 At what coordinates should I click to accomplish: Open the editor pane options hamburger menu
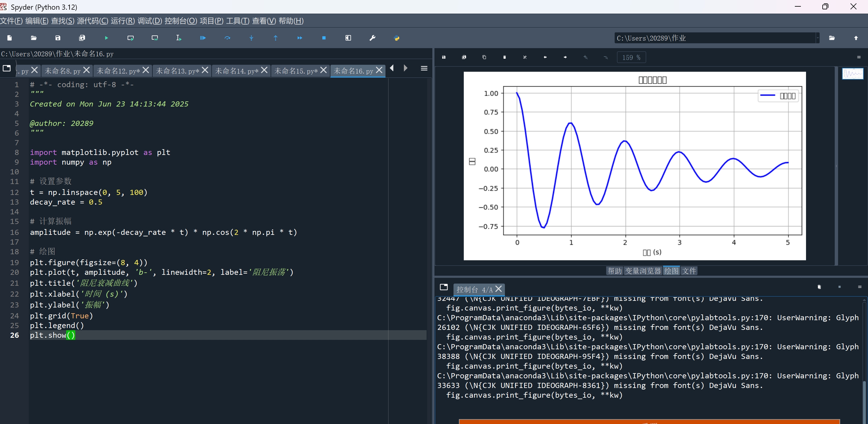[x=424, y=68]
